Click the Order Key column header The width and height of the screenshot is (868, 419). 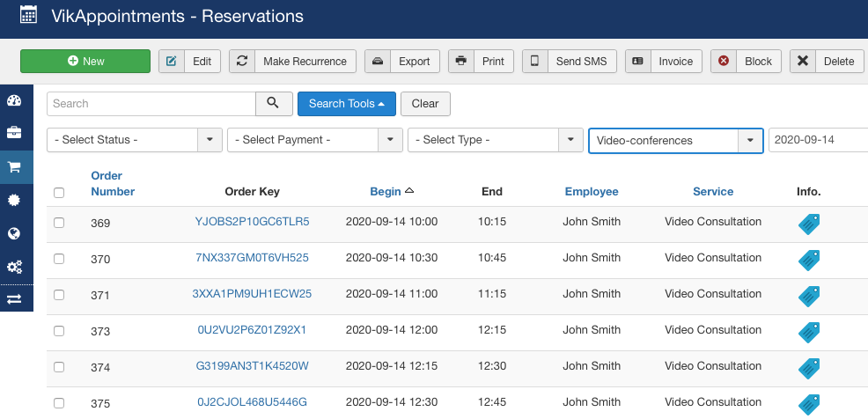[252, 192]
